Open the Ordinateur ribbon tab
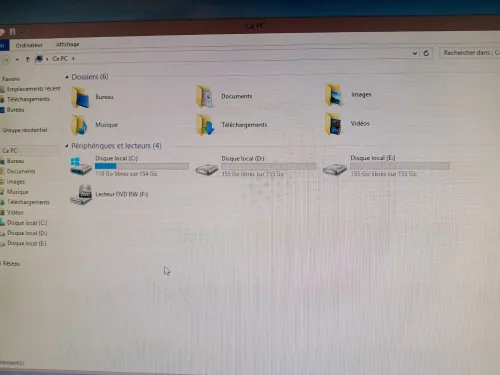Image resolution: width=500 pixels, height=375 pixels. point(29,45)
